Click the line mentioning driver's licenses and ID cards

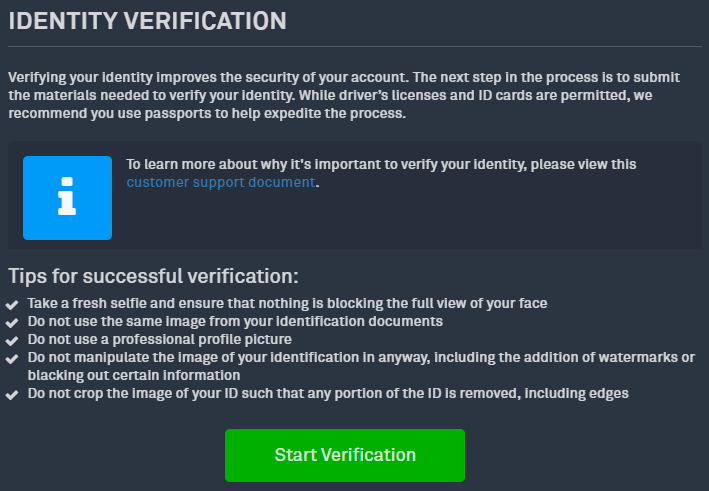click(x=330, y=95)
